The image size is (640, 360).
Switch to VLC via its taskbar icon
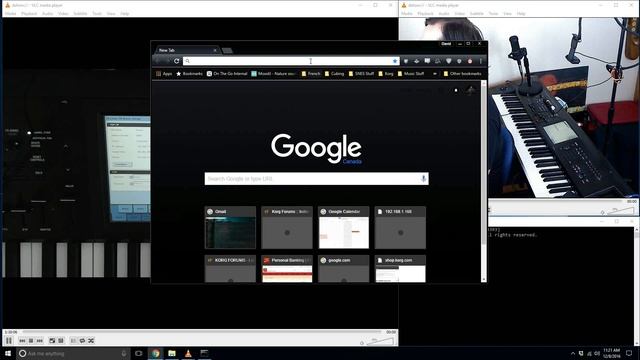(x=188, y=353)
